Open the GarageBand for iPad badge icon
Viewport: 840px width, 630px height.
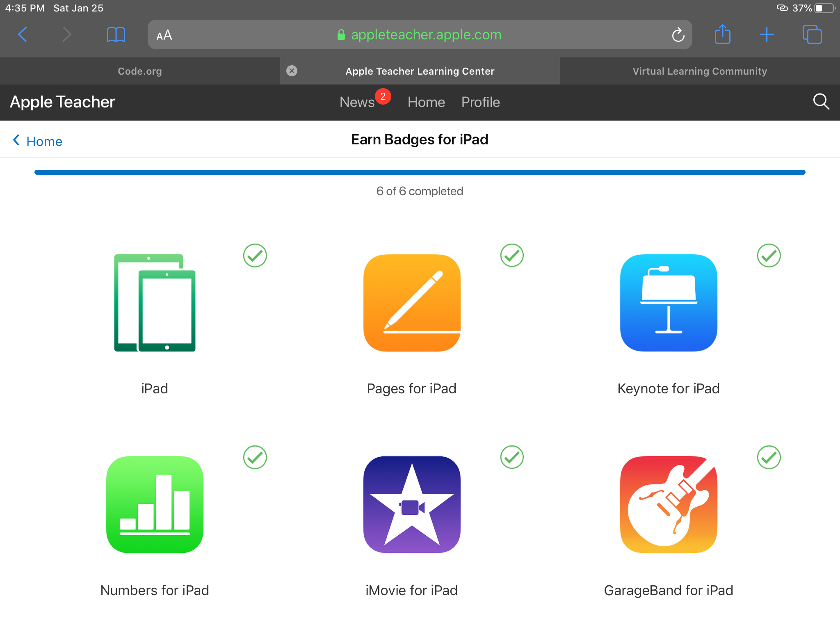point(669,504)
